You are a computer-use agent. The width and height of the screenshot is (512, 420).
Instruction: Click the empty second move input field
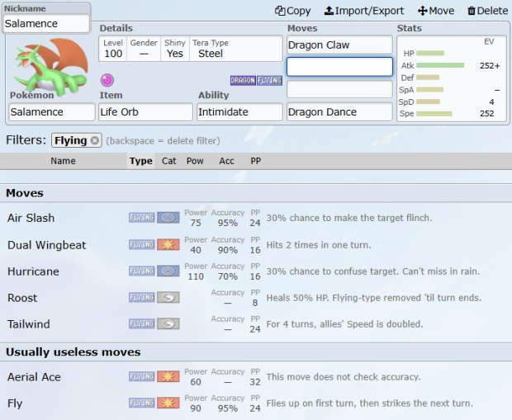339,67
